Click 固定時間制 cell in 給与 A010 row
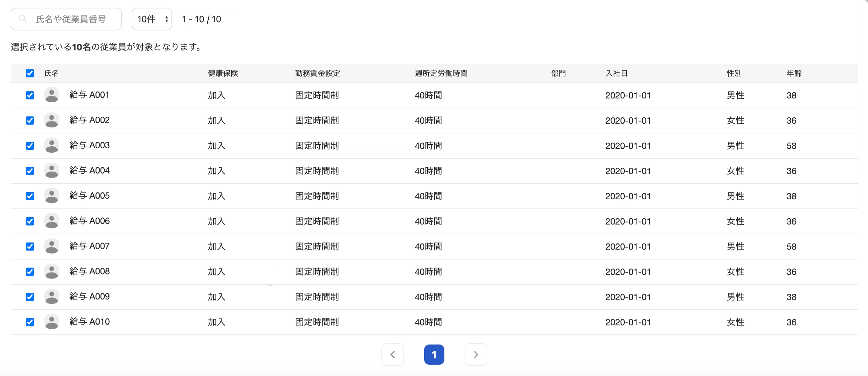 pyautogui.click(x=317, y=322)
